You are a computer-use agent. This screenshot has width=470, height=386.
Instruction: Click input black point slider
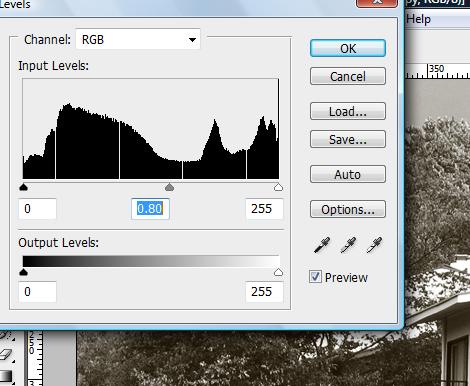coord(23,187)
